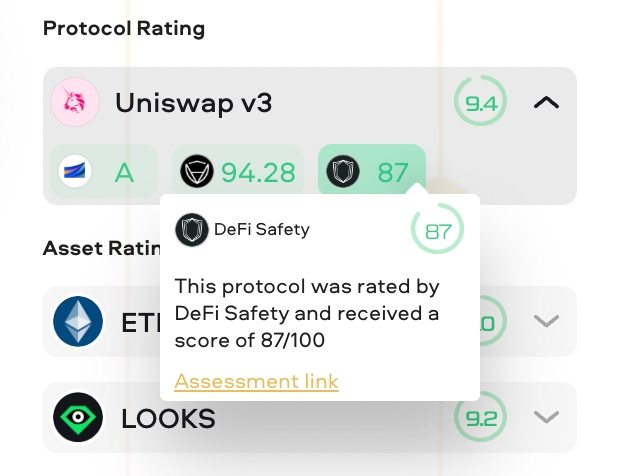The width and height of the screenshot is (620, 476).
Task: Select the ETH asset row label
Action: tap(140, 322)
